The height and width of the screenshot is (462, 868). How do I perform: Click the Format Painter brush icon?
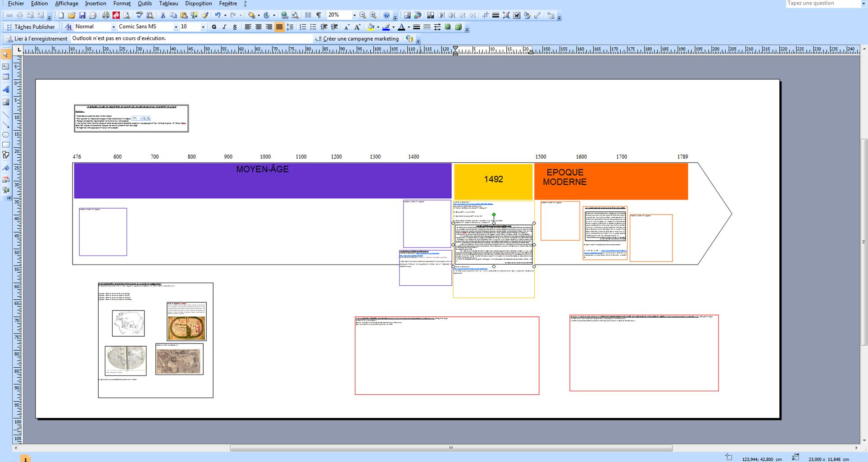pos(205,15)
